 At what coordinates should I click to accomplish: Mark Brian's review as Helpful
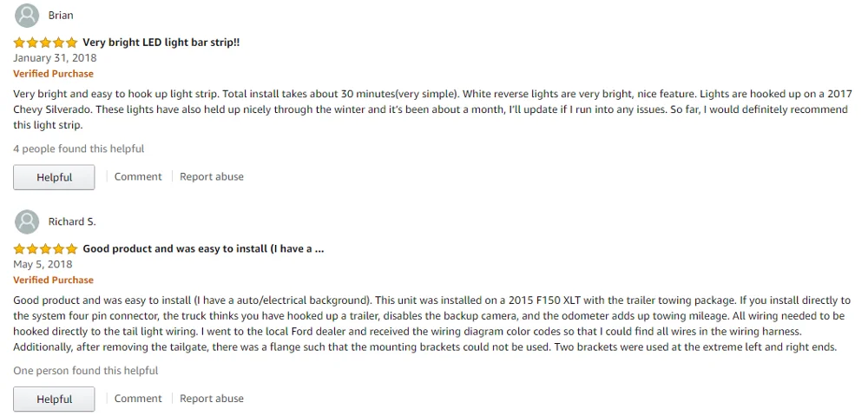coord(54,177)
